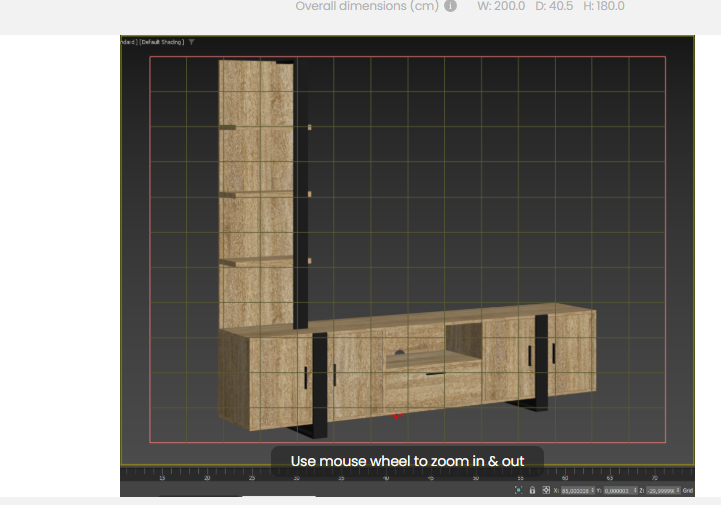Click the Z coordinate spinner arrows
721x505 pixels.
678,490
